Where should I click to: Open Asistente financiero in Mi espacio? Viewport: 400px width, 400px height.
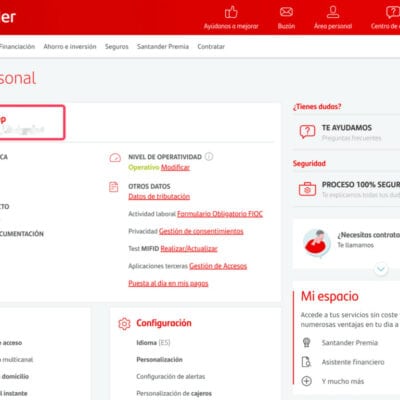click(353, 362)
